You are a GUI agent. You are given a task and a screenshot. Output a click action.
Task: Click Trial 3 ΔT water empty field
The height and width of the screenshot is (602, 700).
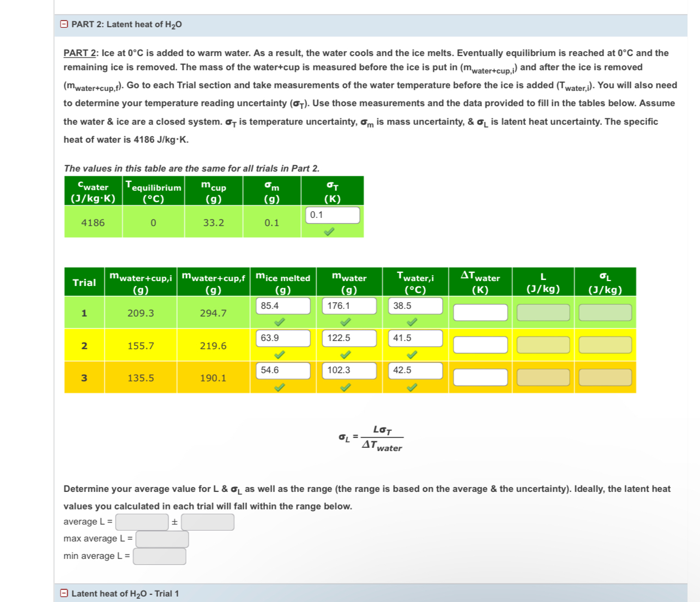pyautogui.click(x=480, y=378)
